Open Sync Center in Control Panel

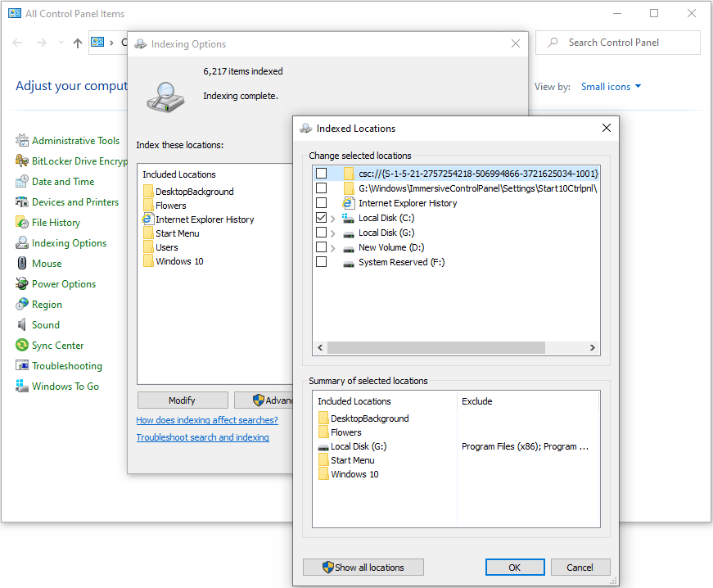click(56, 345)
